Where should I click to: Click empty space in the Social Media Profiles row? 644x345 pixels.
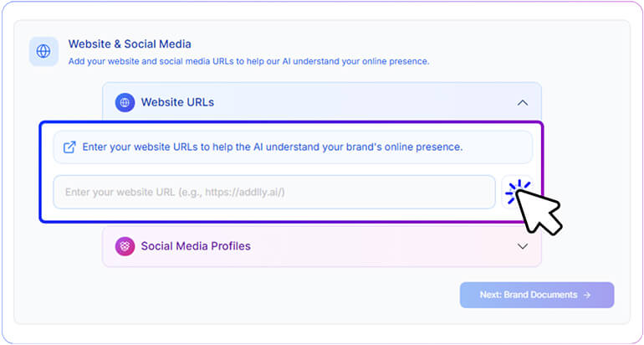[x=382, y=246]
